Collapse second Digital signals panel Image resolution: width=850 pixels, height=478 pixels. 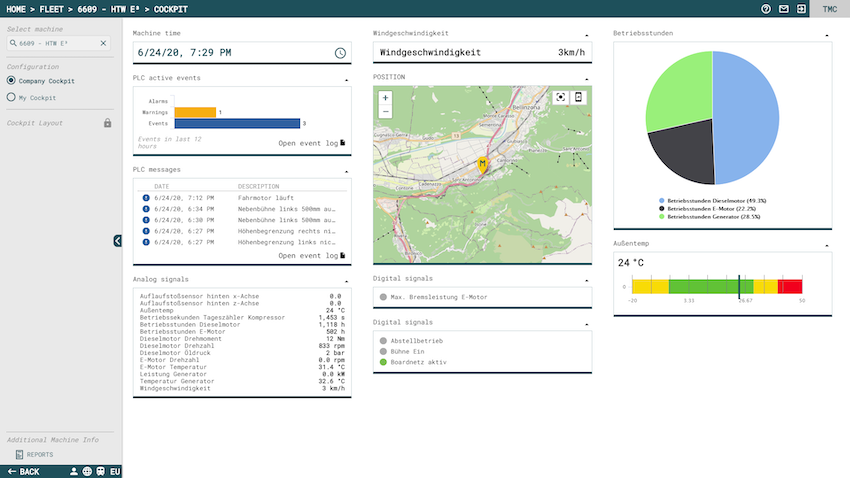pos(587,325)
